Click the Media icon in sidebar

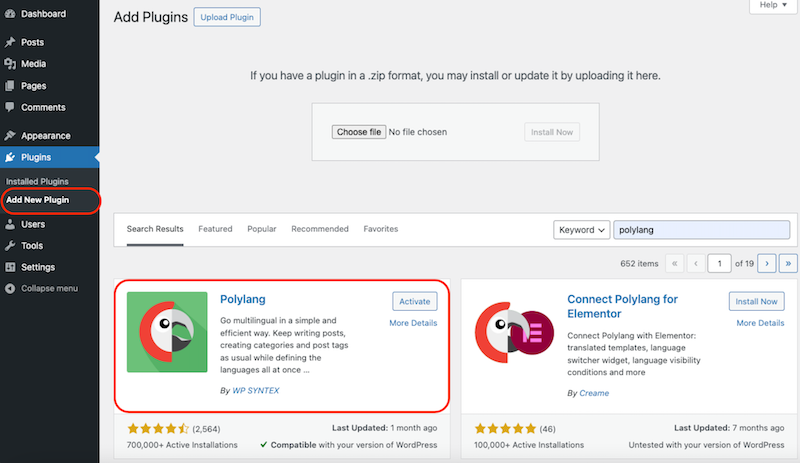[x=10, y=64]
